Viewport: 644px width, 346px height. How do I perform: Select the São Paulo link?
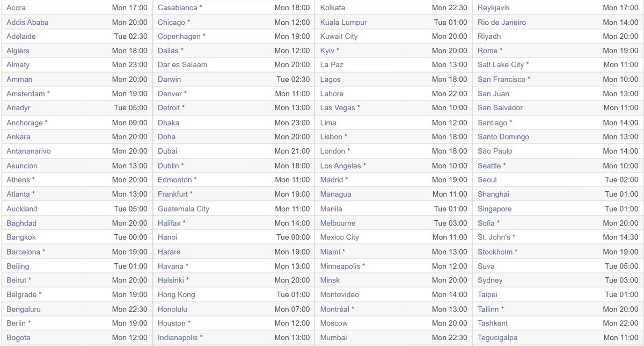[x=495, y=151]
